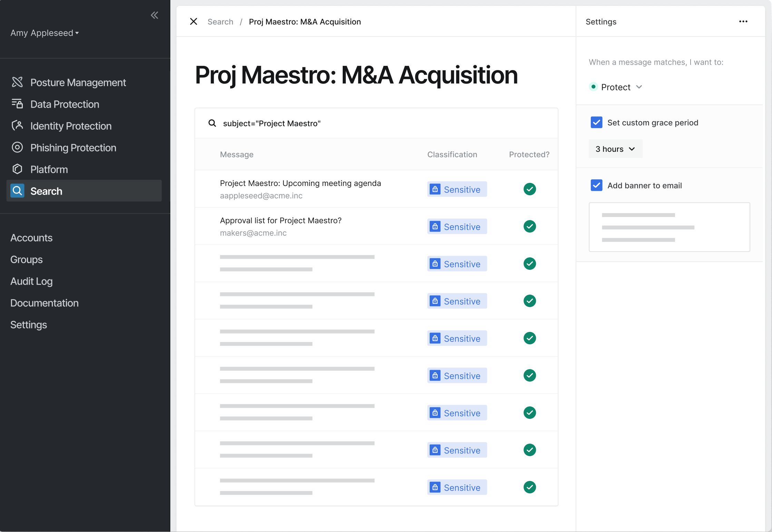
Task: Click the magnifier icon in query bar
Action: [212, 123]
